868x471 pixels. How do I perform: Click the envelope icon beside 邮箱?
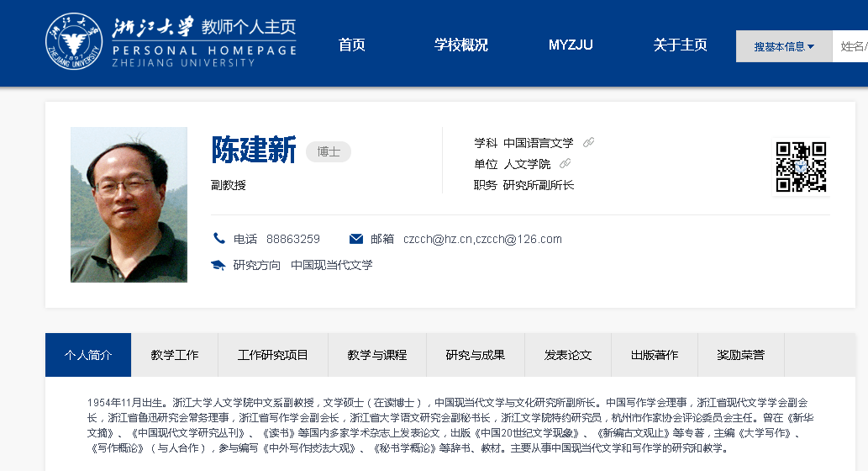(x=356, y=239)
